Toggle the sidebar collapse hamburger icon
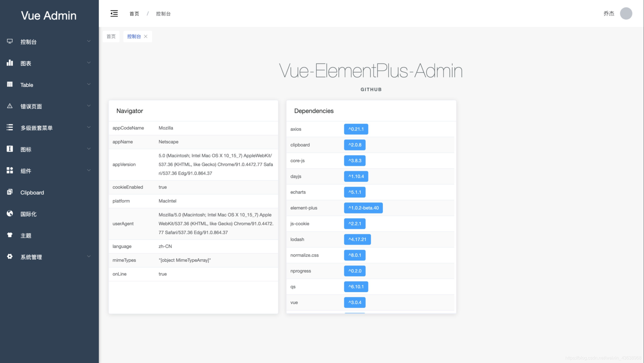 [x=114, y=13]
